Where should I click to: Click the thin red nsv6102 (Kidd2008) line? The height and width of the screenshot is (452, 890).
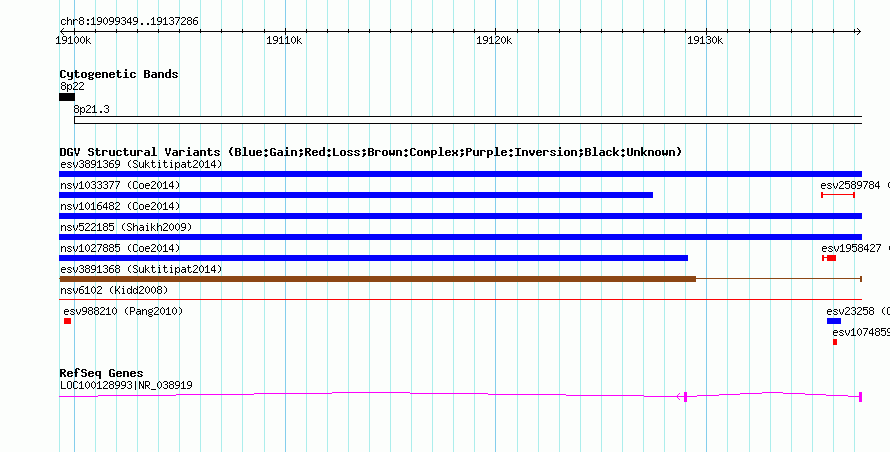click(460, 299)
